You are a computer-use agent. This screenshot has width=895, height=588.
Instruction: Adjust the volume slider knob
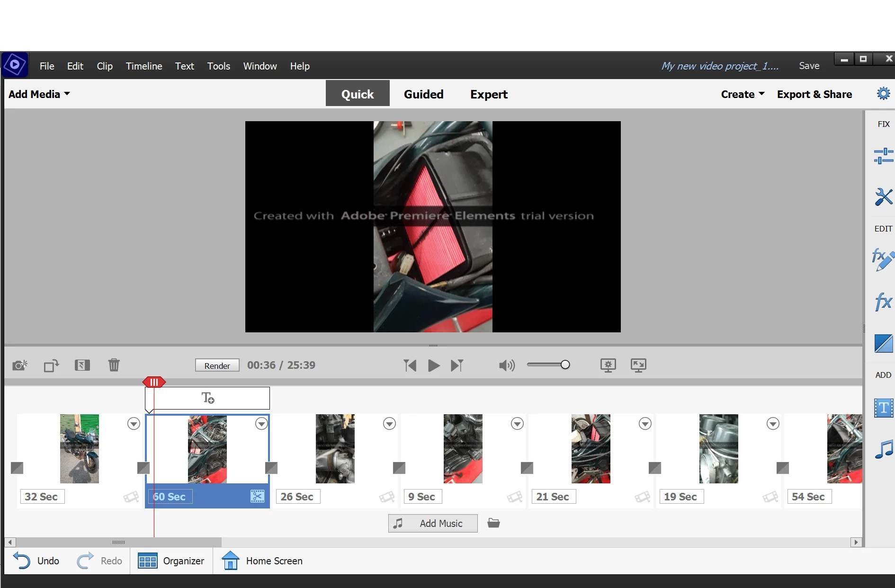(565, 365)
